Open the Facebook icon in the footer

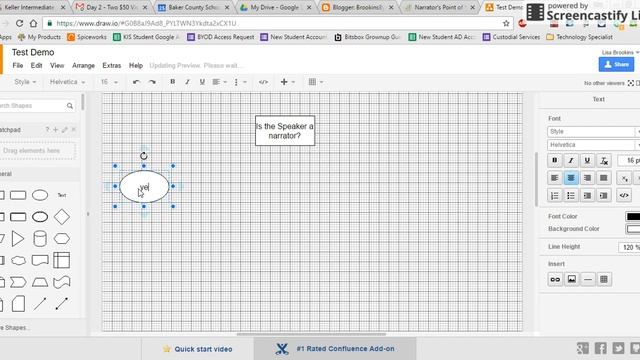click(x=600, y=348)
